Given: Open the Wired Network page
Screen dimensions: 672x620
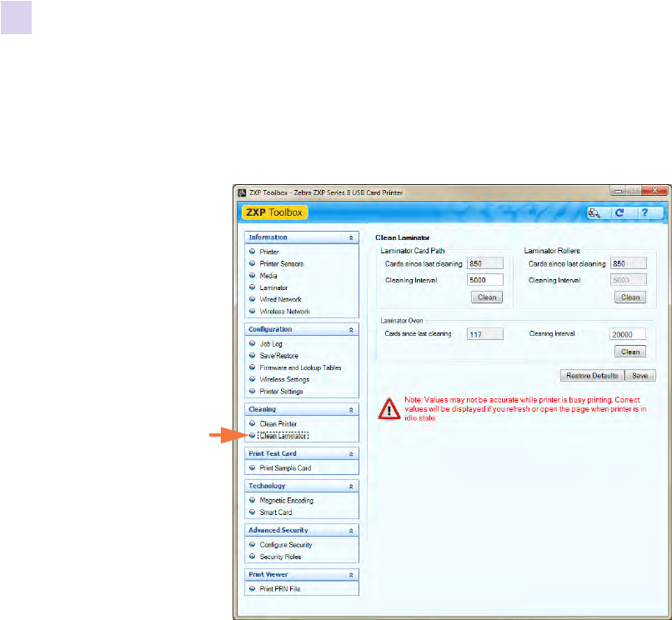Looking at the screenshot, I should click(280, 299).
